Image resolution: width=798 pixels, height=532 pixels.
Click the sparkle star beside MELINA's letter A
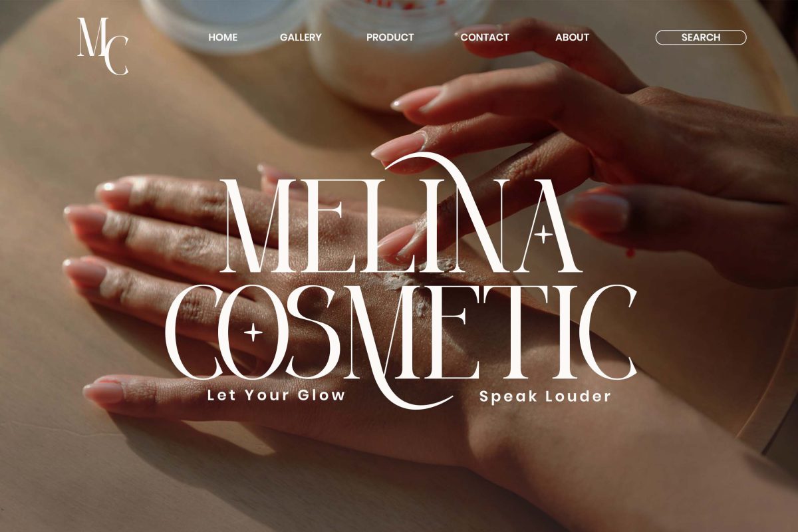pos(545,234)
